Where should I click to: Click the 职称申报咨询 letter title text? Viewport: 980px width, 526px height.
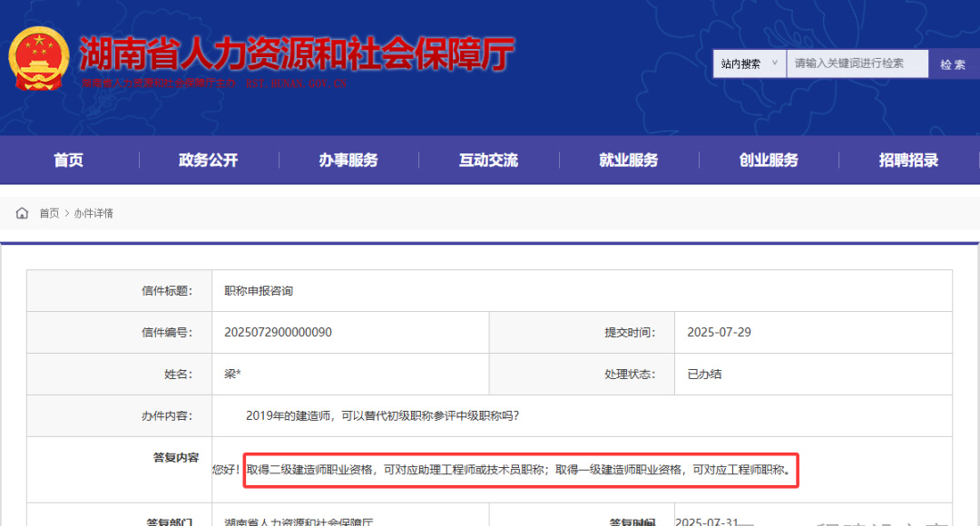tap(259, 291)
